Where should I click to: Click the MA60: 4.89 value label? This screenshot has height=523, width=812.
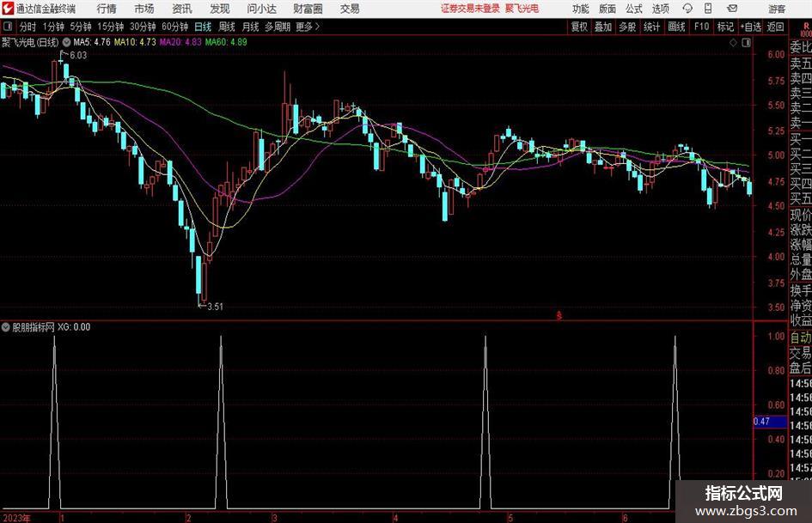click(x=226, y=42)
